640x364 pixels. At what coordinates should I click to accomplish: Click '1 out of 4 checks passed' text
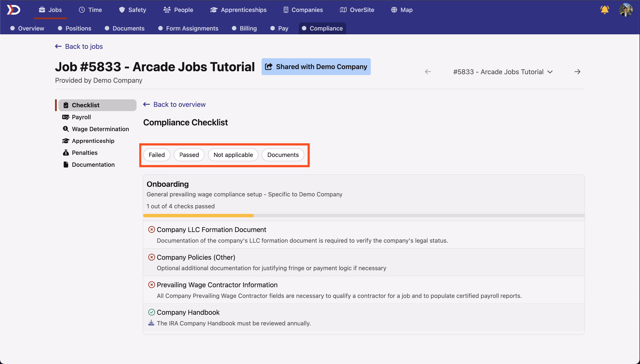pyautogui.click(x=180, y=206)
